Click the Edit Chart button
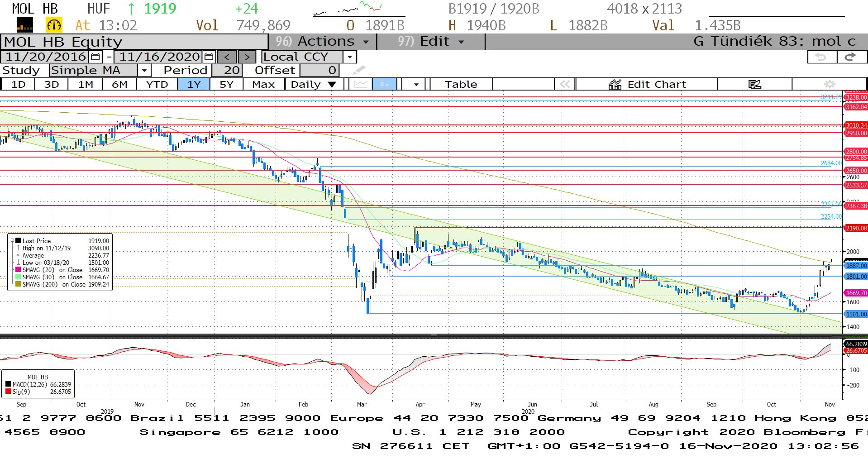 (647, 84)
